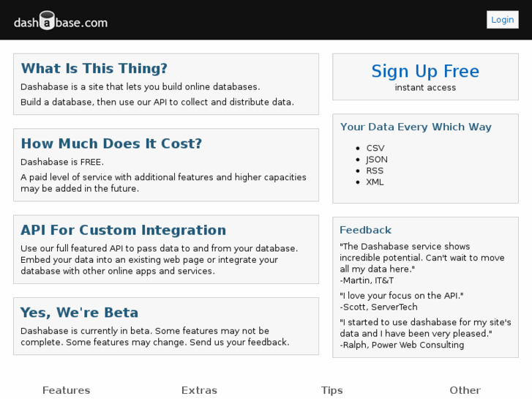Click the Feedback heading
Image resolution: width=532 pixels, height=399 pixels.
(366, 230)
